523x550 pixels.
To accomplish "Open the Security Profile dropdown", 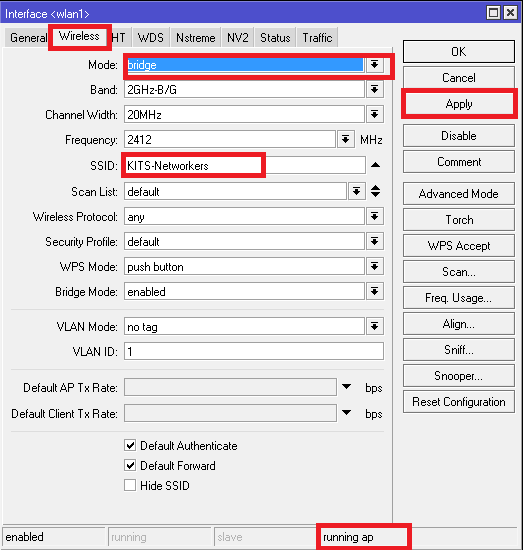I will click(375, 241).
